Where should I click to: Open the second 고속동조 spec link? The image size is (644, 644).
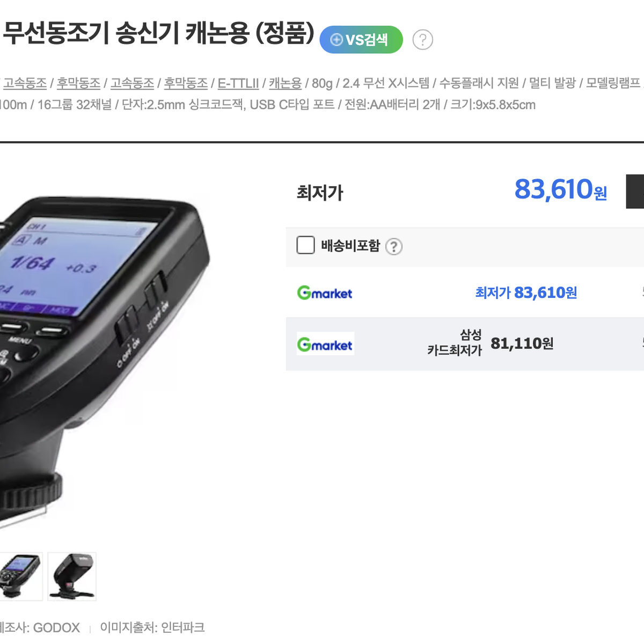click(x=132, y=83)
